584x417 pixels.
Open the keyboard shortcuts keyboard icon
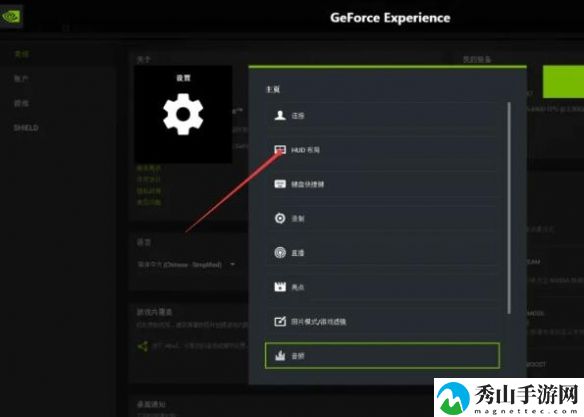[280, 184]
